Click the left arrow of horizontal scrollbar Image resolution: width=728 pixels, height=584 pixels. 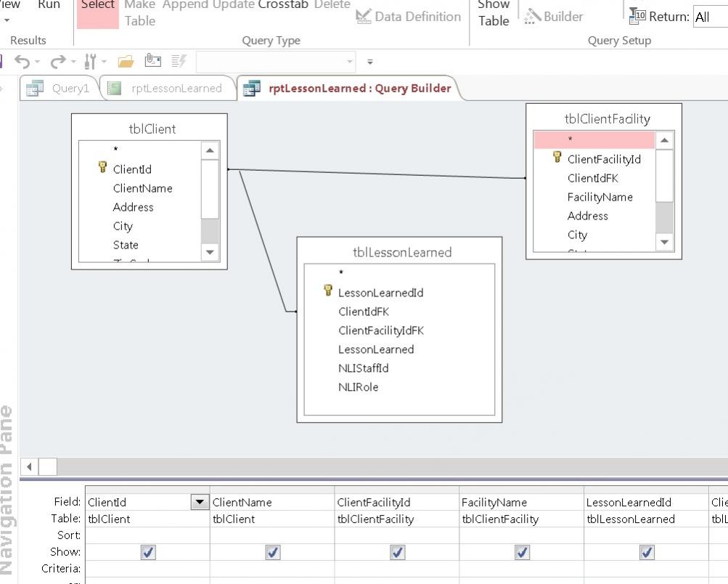(29, 466)
